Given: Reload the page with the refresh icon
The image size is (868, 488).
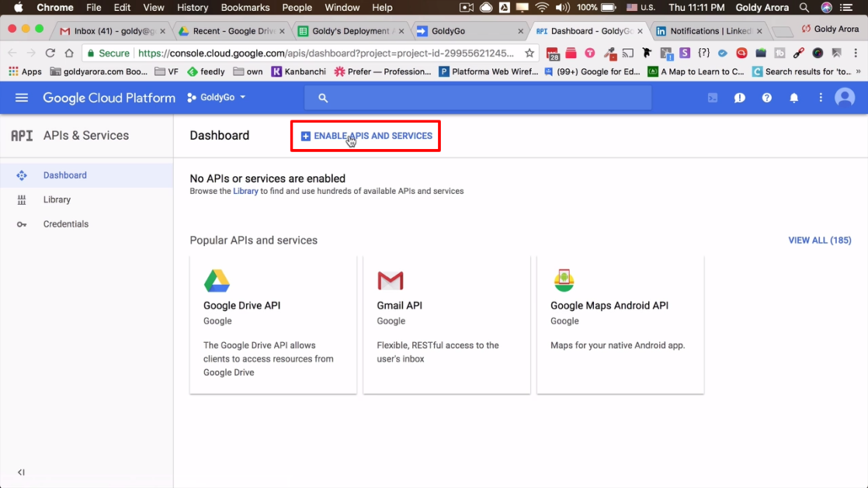Looking at the screenshot, I should [x=50, y=53].
